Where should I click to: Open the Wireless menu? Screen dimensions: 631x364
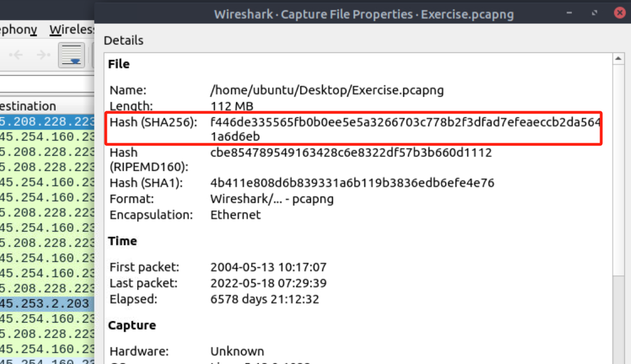tap(71, 29)
